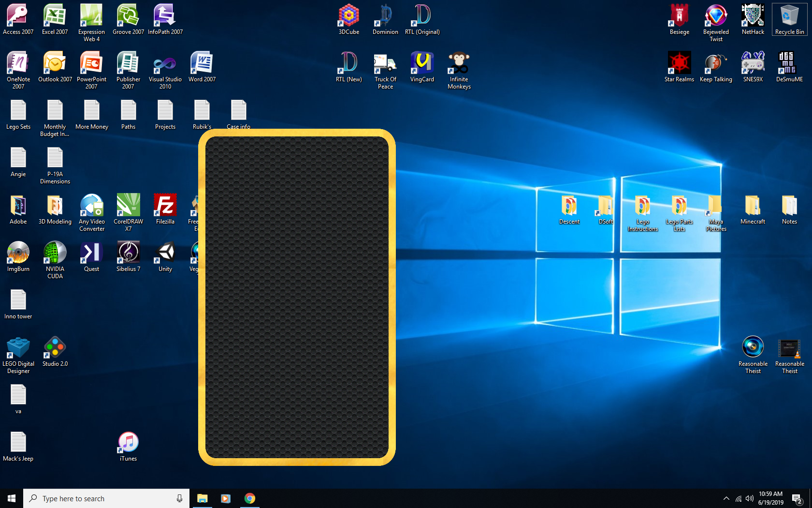This screenshot has height=508, width=812.
Task: Click the Visual Studio 2010 shortcut
Action: pos(165,70)
